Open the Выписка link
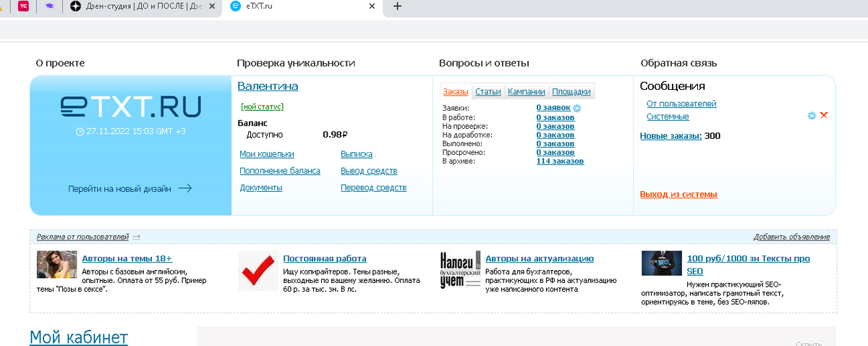 [x=357, y=154]
